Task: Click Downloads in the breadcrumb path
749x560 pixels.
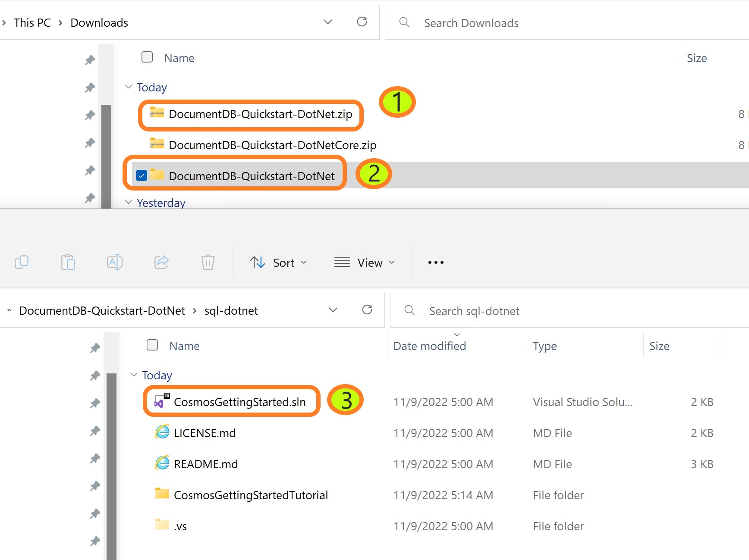Action: click(99, 22)
